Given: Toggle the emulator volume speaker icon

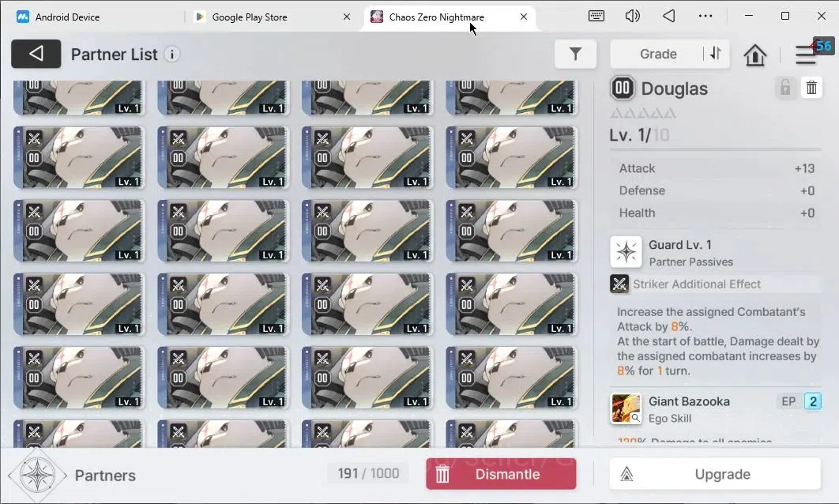Looking at the screenshot, I should (x=633, y=16).
